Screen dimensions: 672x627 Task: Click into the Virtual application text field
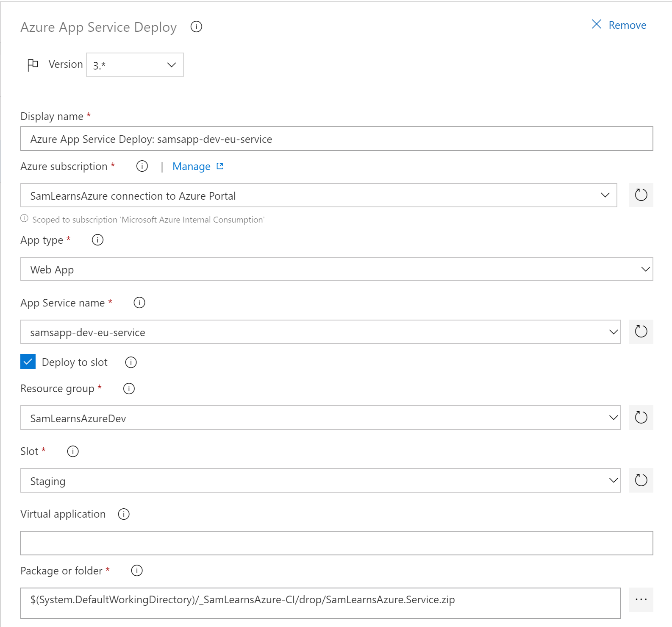coord(336,543)
